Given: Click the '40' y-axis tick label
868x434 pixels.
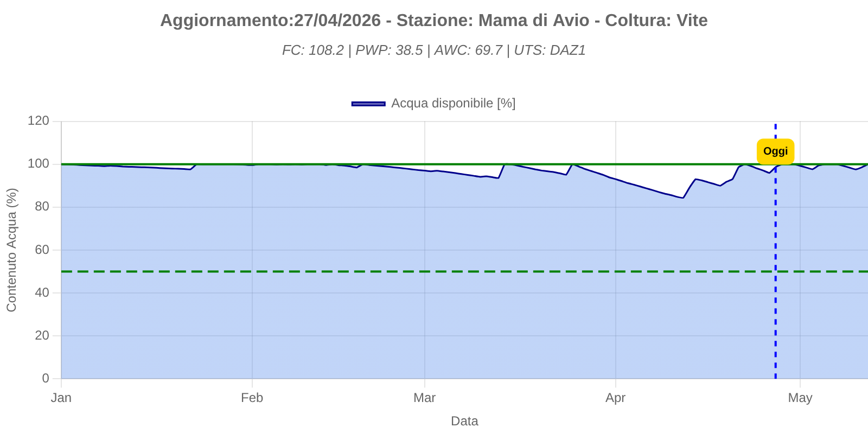Looking at the screenshot, I should tap(42, 292).
